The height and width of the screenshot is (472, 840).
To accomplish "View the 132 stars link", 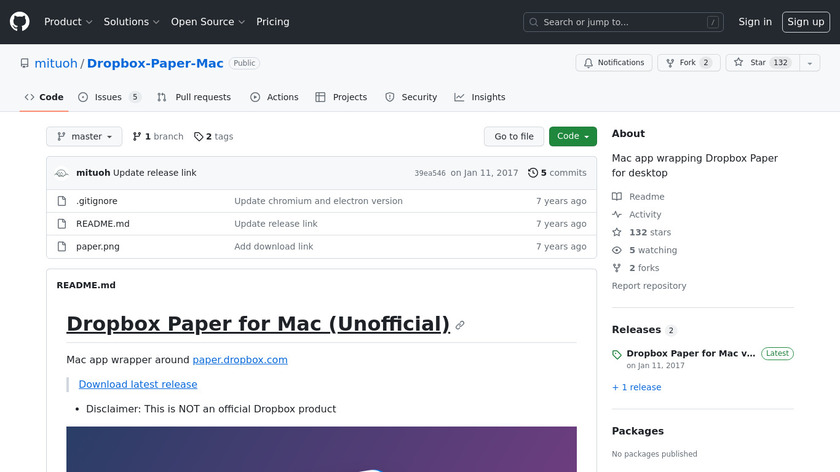I will (x=641, y=232).
